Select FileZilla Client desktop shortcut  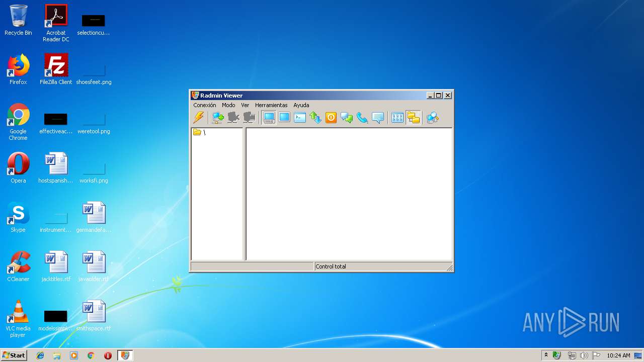coord(56,69)
